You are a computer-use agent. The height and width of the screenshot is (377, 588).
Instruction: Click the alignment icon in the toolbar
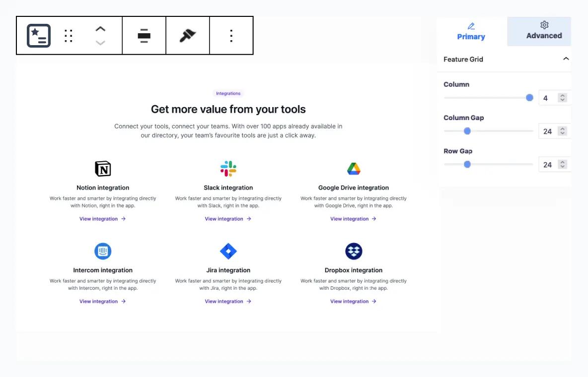pyautogui.click(x=144, y=35)
